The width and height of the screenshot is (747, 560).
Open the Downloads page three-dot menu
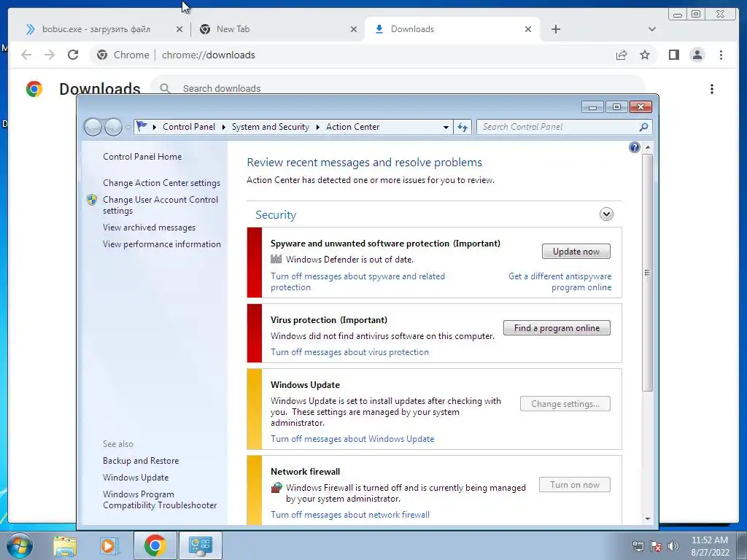tap(712, 89)
